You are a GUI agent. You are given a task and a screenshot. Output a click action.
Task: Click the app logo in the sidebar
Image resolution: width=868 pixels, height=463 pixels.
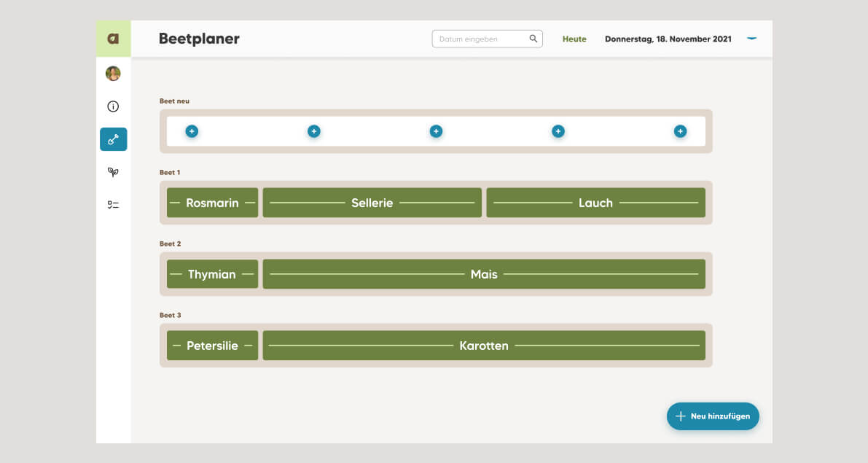[x=113, y=39]
